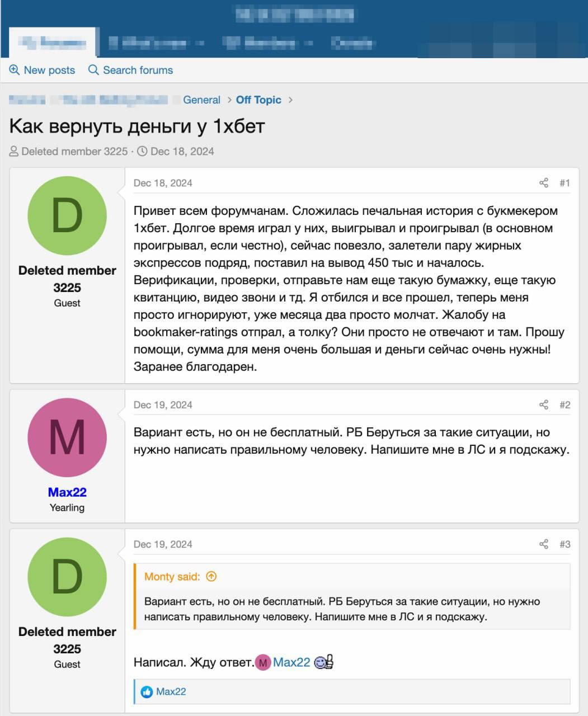
Task: Click the pink Max22 avatar
Action: (67, 437)
